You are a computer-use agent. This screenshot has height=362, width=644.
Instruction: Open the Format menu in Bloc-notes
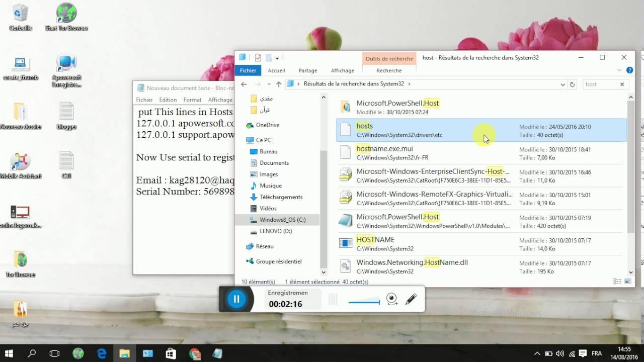193,100
